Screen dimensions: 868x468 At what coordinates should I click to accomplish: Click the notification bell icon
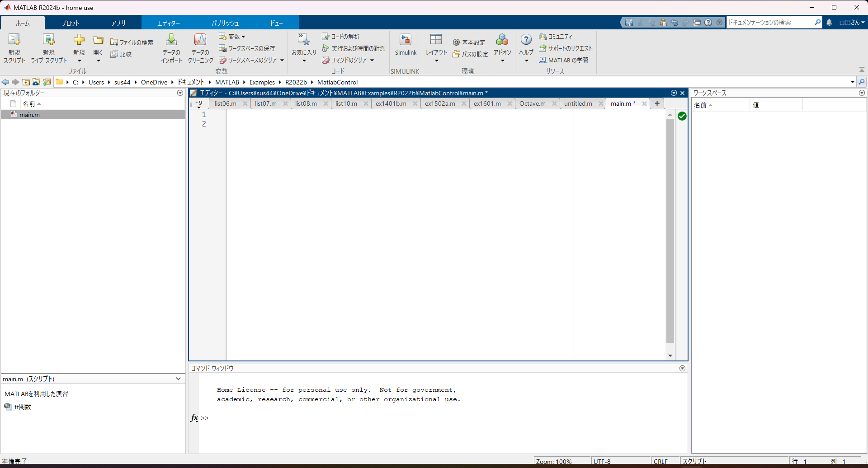tap(830, 22)
